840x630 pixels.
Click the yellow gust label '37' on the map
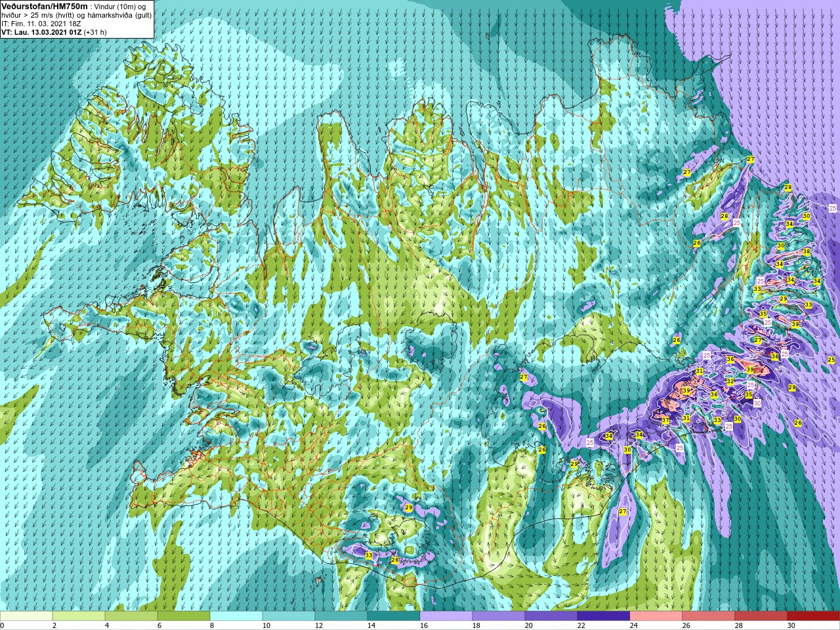coord(665,421)
